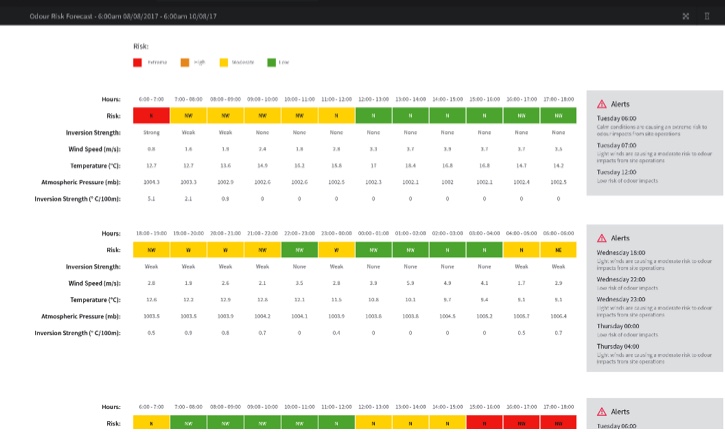Select the green Low legend swatch
Screen dimensions: 725x432
[271, 62]
